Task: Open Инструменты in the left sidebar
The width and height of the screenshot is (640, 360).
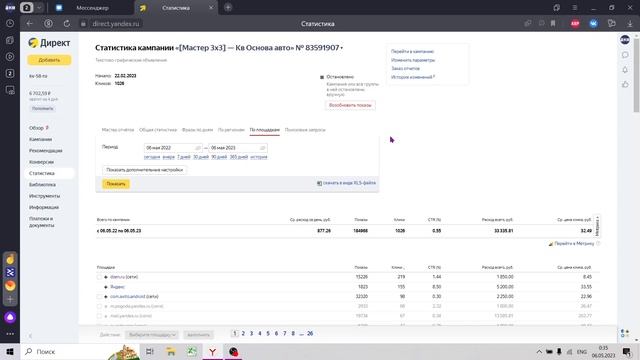Action: pyautogui.click(x=44, y=196)
